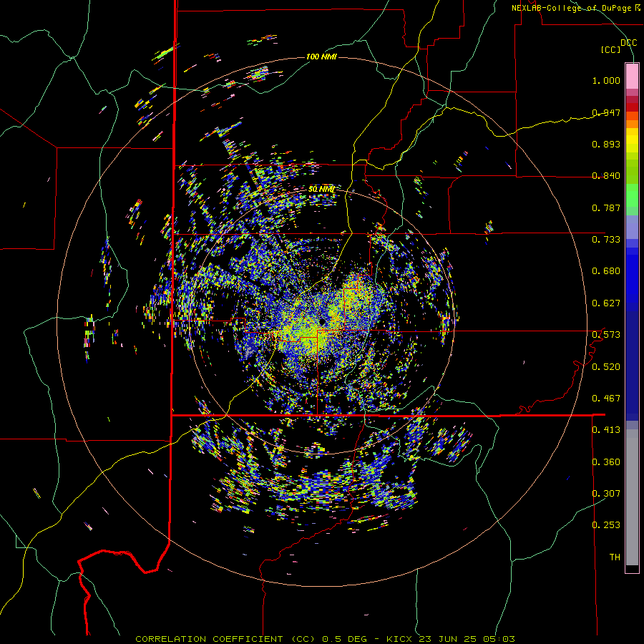Click the 0.787 scale value
This screenshot has height=644, width=644.
click(x=606, y=208)
